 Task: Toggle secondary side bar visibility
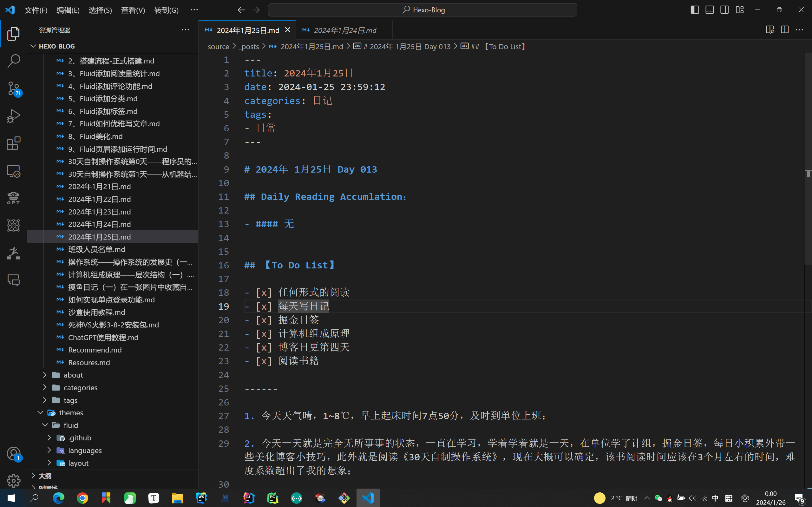click(724, 10)
